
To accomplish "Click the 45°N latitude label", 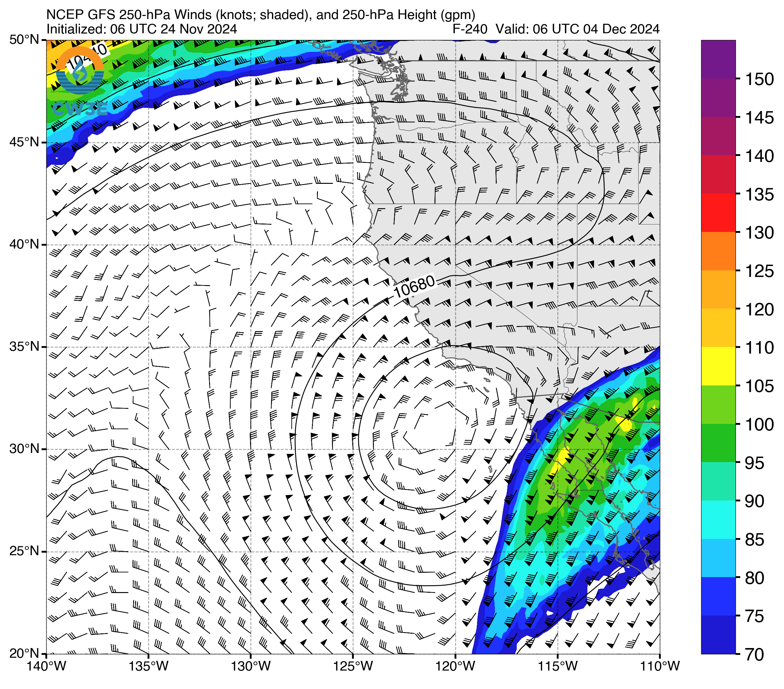I will coord(24,142).
